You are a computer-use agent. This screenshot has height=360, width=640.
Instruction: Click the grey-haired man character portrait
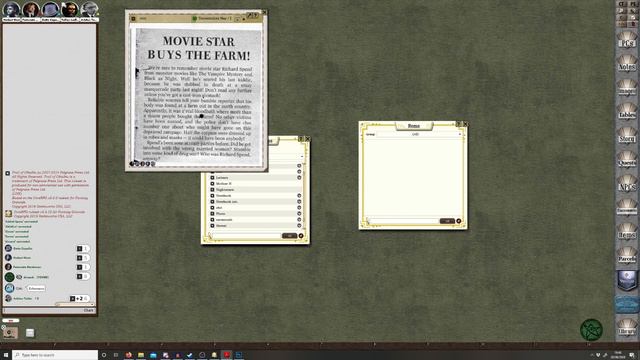pyautogui.click(x=89, y=9)
